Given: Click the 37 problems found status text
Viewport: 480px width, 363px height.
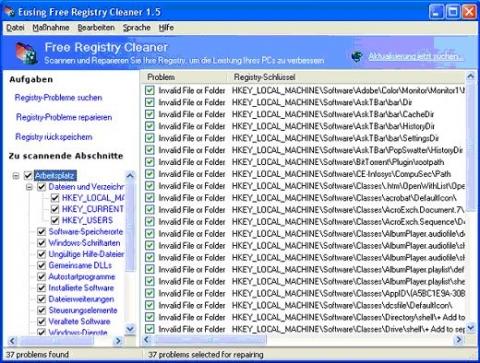Looking at the screenshot, I should pos(37,355).
